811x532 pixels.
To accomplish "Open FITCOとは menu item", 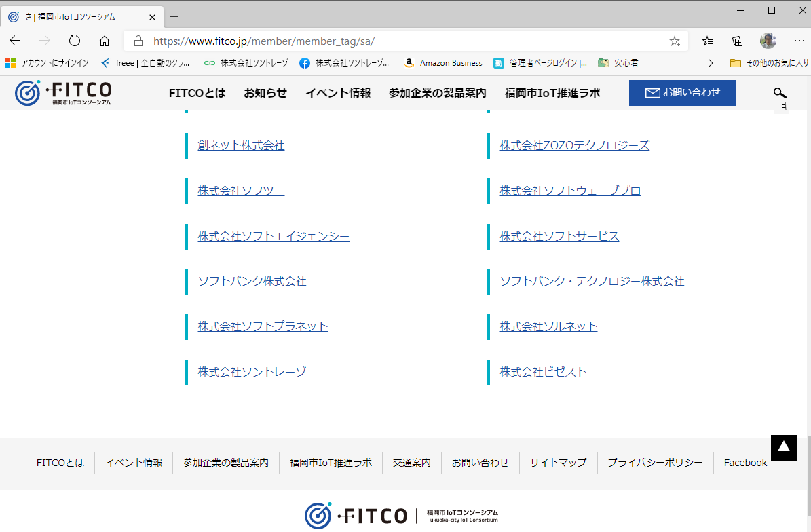I will pos(197,93).
